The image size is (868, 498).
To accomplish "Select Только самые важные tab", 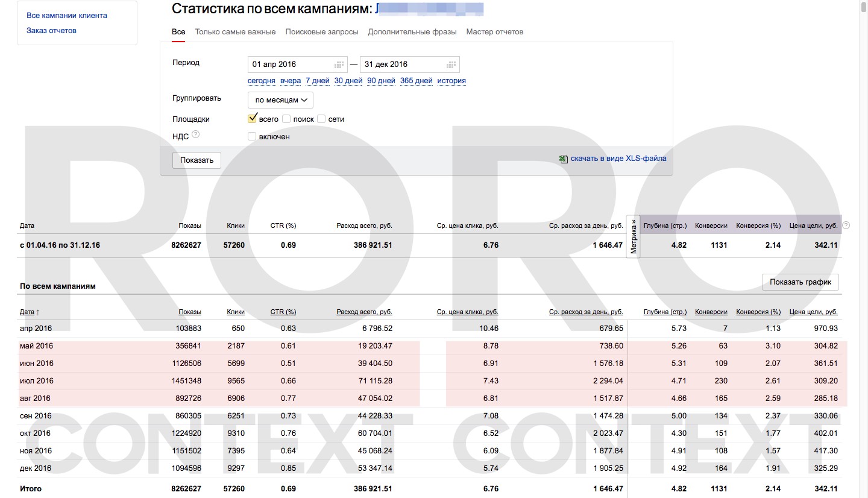I will 235,32.
